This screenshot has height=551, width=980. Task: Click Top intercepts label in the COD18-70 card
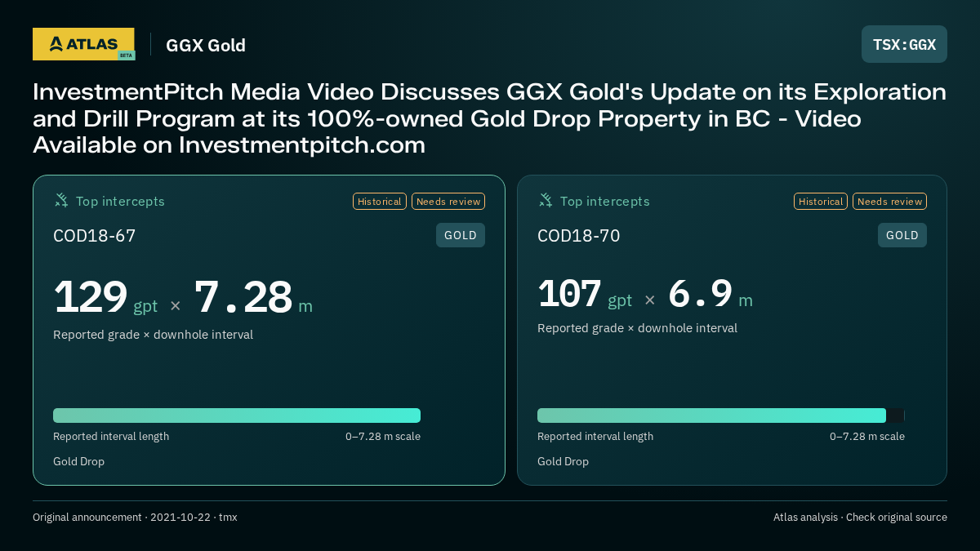coord(604,202)
